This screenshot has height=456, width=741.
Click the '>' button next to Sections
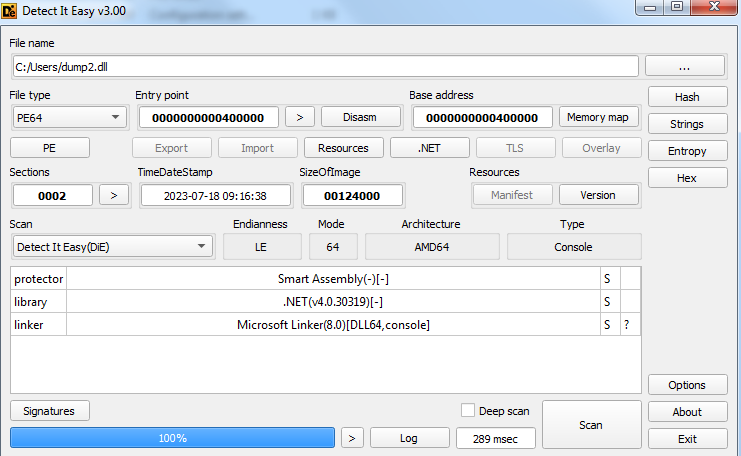point(114,195)
